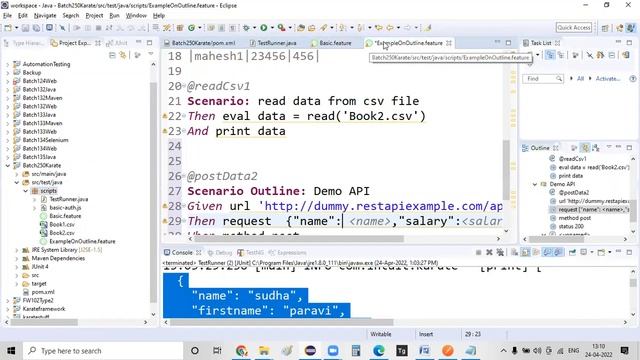Click the Open Perspective icon

[605, 28]
